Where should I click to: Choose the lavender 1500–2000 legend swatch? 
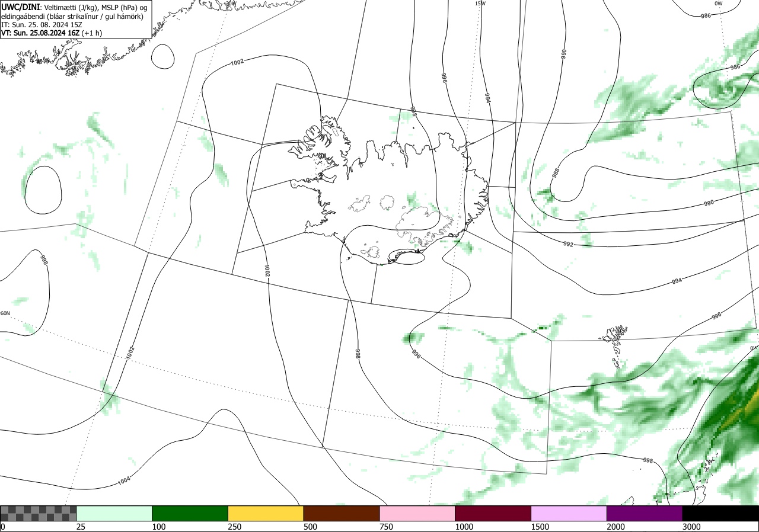pos(569,513)
